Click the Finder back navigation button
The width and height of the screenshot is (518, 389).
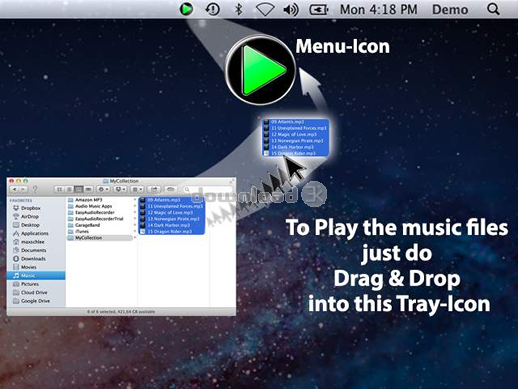[x=15, y=189]
